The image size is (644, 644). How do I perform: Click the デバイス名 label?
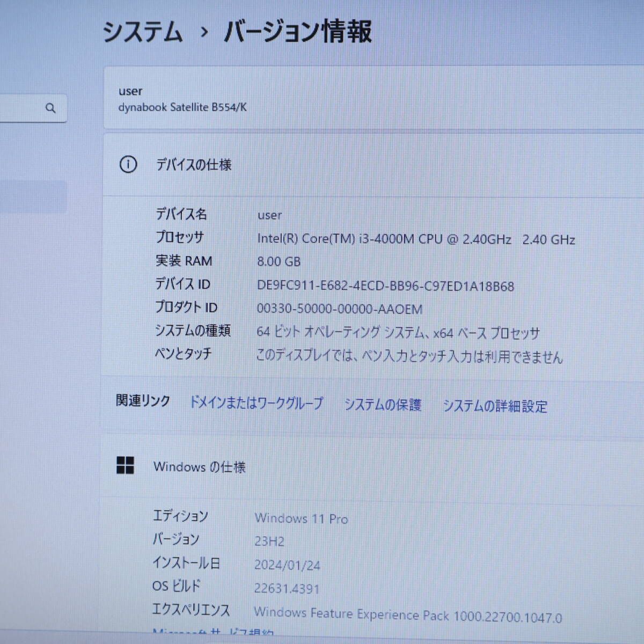181,214
